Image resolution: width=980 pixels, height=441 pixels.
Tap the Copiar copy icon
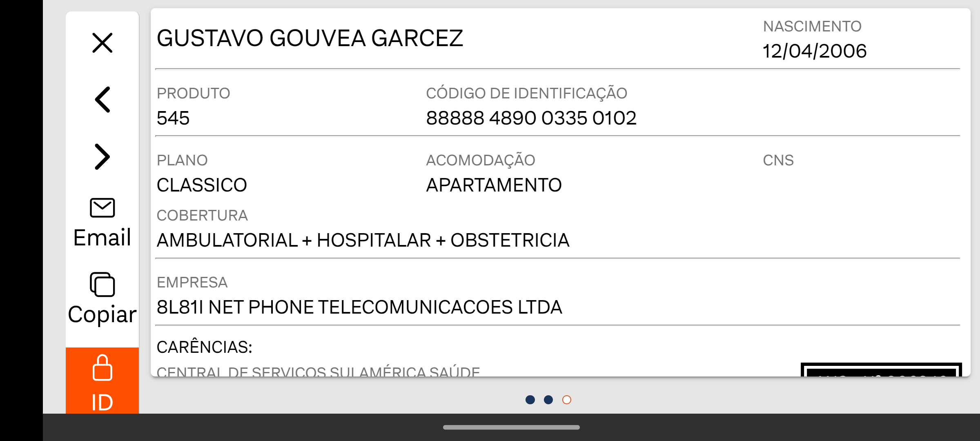[x=102, y=285]
